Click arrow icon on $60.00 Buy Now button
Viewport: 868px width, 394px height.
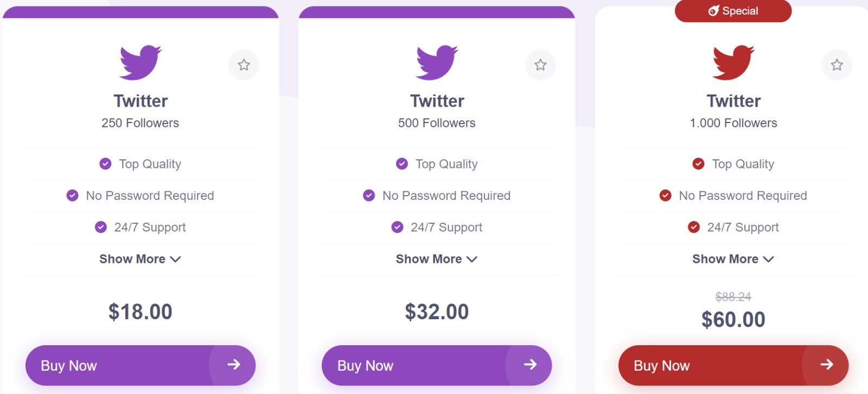(827, 365)
